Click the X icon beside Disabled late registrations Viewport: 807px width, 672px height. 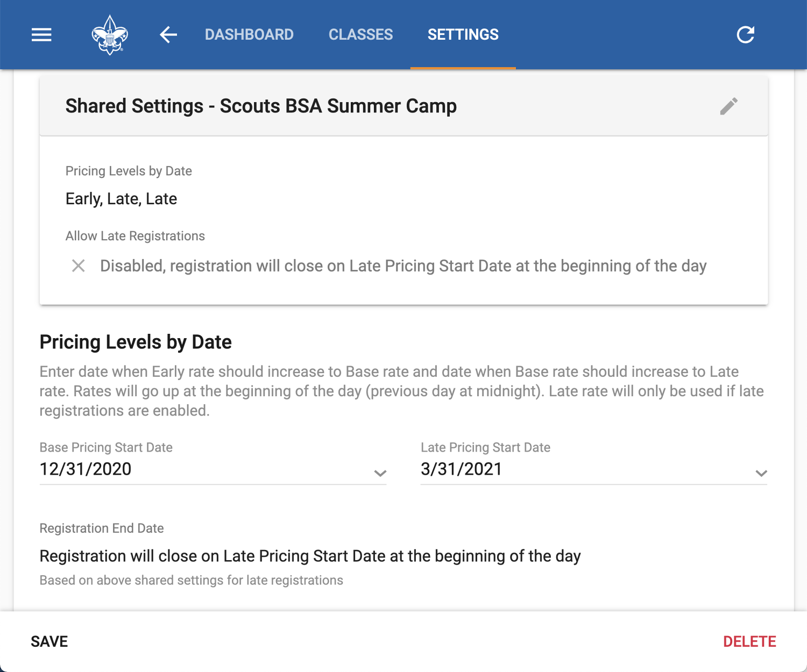[x=79, y=266]
